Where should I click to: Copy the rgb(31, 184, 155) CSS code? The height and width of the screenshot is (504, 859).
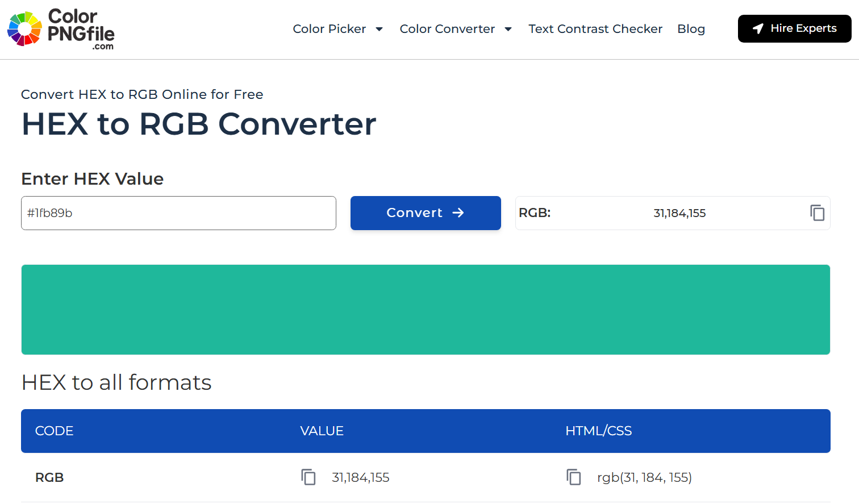click(574, 477)
